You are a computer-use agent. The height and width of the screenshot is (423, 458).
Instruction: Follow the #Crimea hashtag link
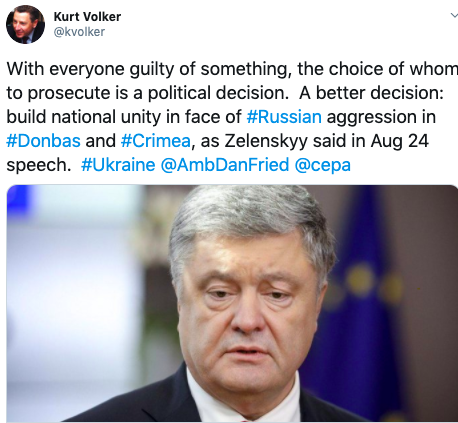pyautogui.click(x=156, y=141)
